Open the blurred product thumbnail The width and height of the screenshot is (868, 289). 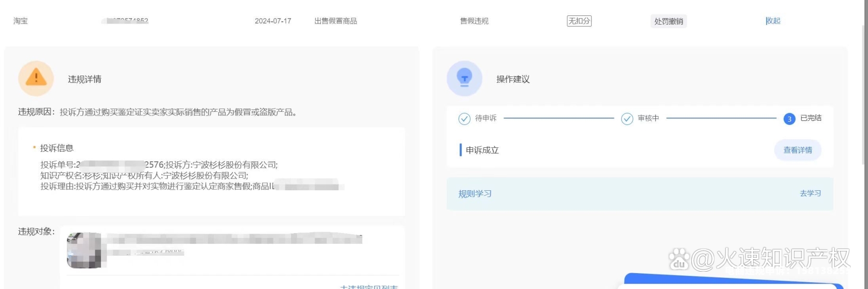click(87, 250)
